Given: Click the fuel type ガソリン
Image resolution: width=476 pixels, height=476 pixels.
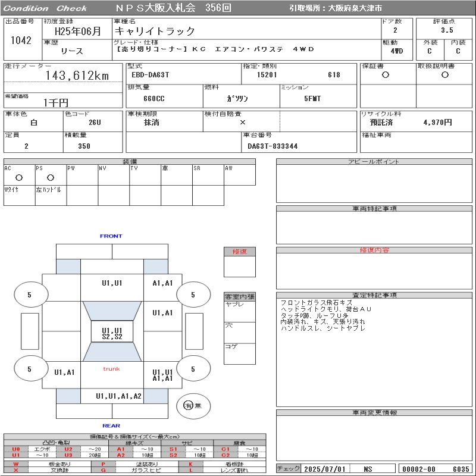Looking at the screenshot, I should tap(237, 99).
